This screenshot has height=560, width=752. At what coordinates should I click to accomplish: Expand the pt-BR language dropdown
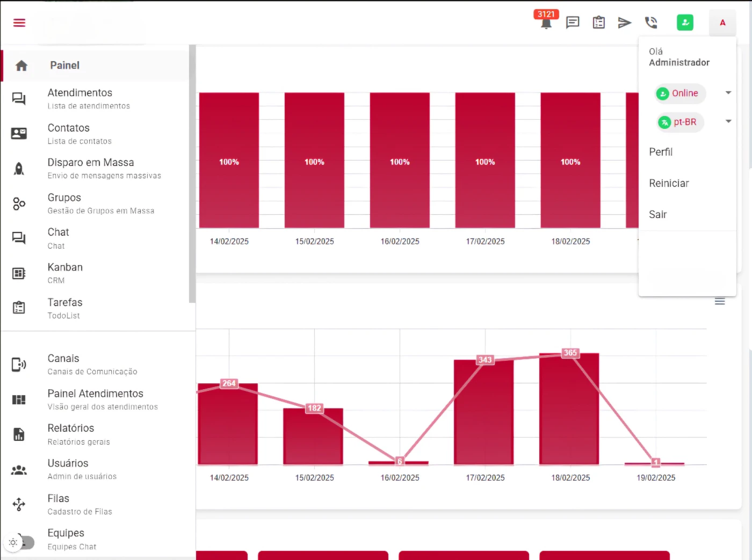[x=728, y=122]
